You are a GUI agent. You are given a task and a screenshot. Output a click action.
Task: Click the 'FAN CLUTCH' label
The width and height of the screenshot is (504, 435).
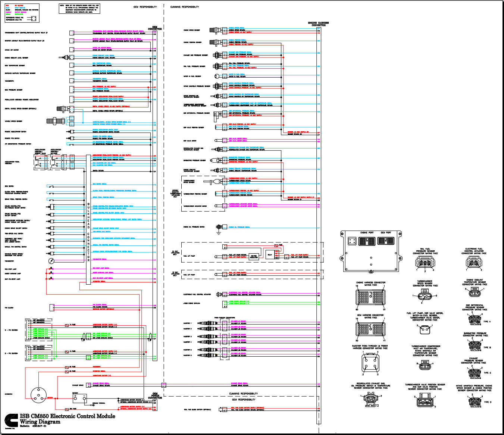click(x=9, y=308)
